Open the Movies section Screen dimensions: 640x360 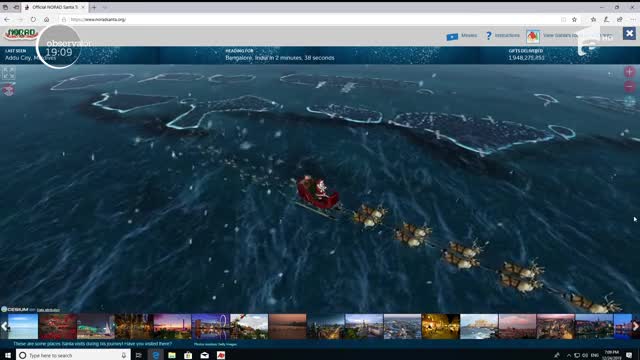click(469, 36)
